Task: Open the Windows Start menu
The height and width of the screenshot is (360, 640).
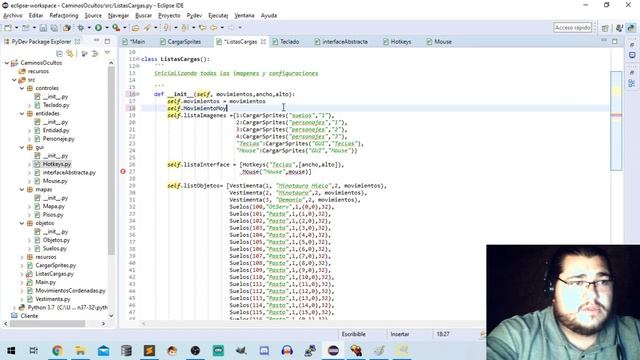Action: pos(11,350)
